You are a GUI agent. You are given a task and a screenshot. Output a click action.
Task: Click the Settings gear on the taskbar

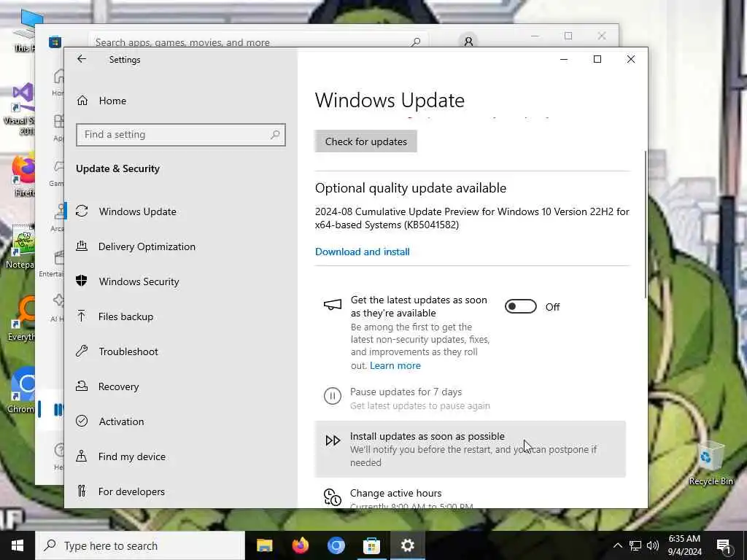(407, 545)
